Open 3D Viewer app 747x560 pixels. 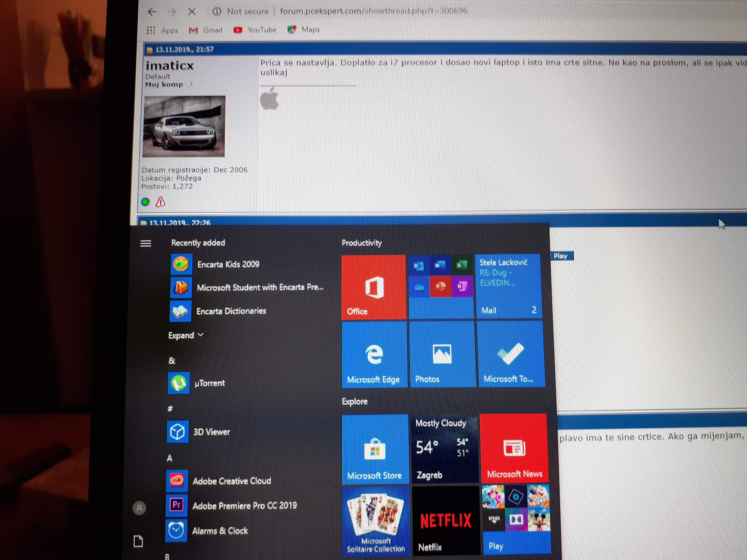[211, 432]
